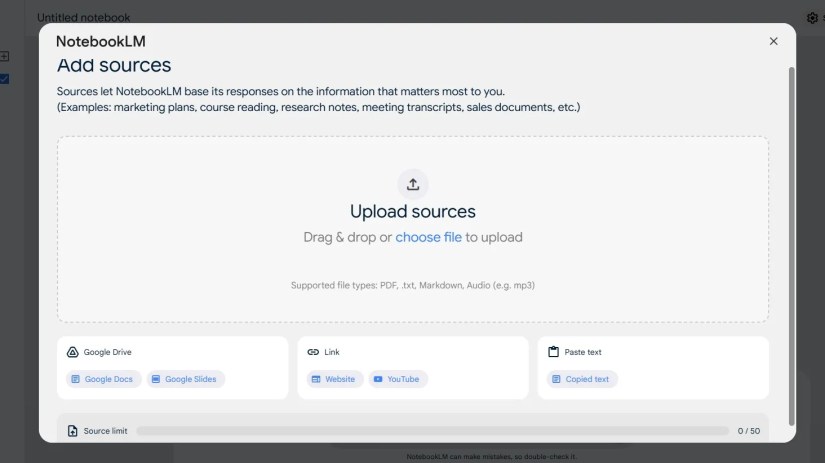Click the Paste text clipboard icon
The image size is (825, 463).
tap(554, 351)
